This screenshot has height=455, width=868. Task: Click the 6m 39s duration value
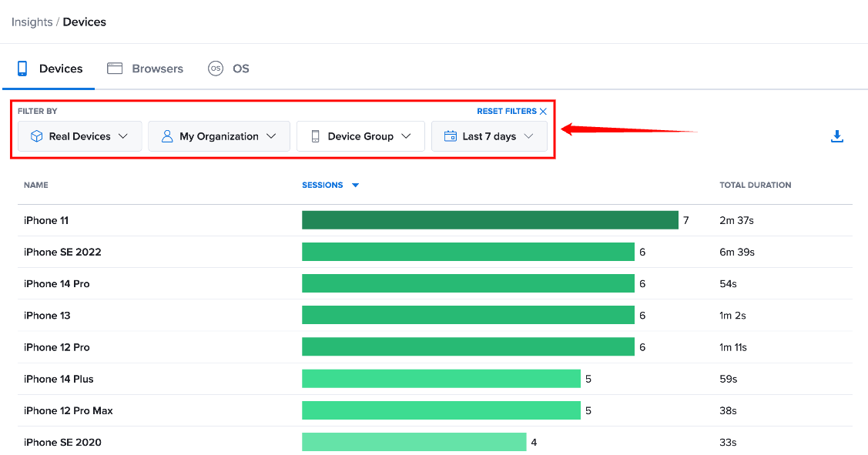point(737,252)
